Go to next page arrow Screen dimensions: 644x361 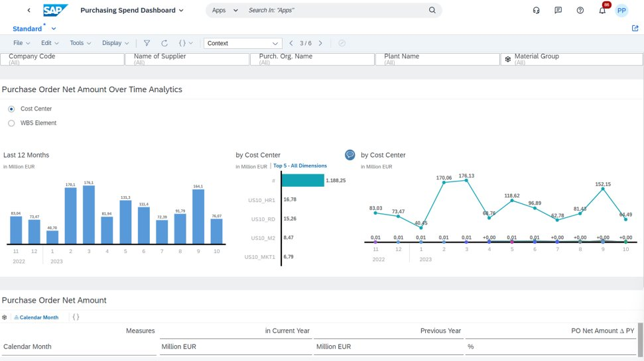320,43
